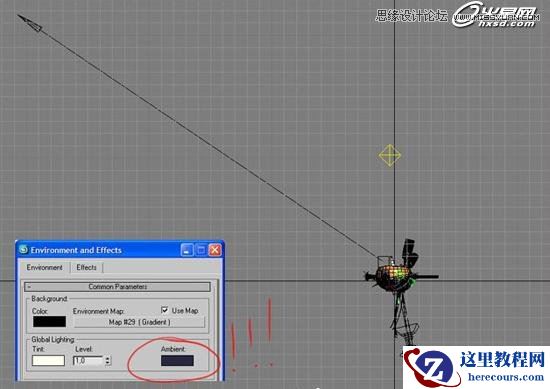550x389 pixels.
Task: Click the 3ds Max icon in dialog title
Action: [24, 250]
